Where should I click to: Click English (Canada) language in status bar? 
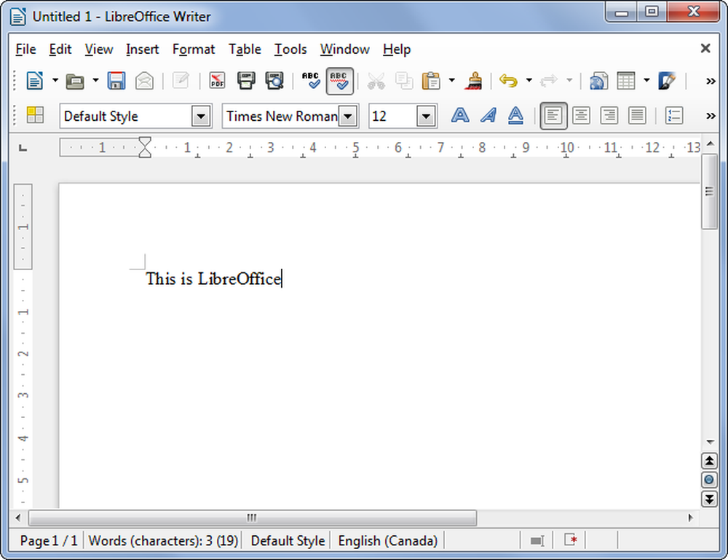pyautogui.click(x=388, y=541)
